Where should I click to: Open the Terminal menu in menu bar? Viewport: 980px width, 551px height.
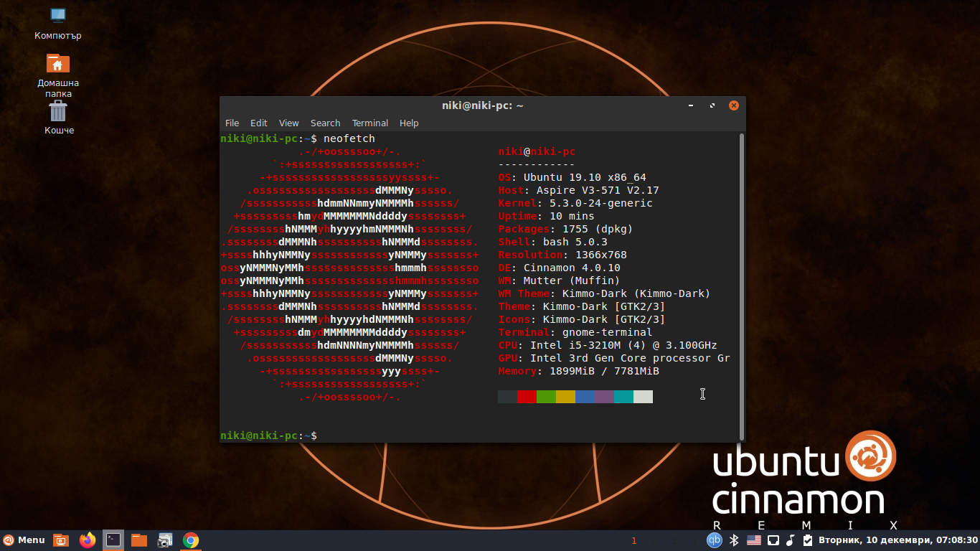coord(370,123)
